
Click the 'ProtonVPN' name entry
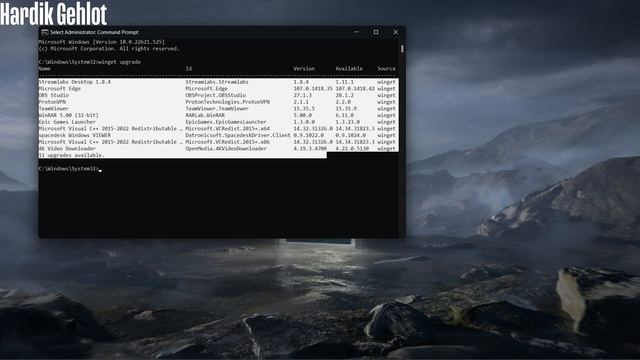pyautogui.click(x=52, y=102)
